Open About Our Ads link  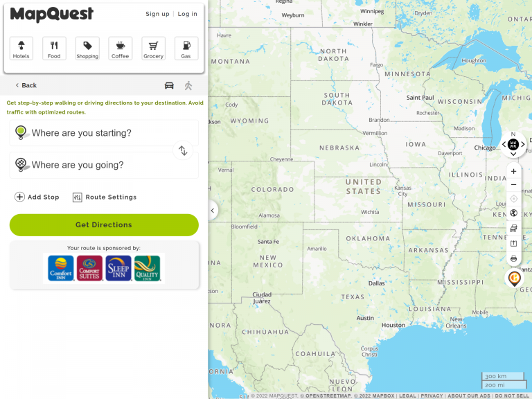click(469, 396)
